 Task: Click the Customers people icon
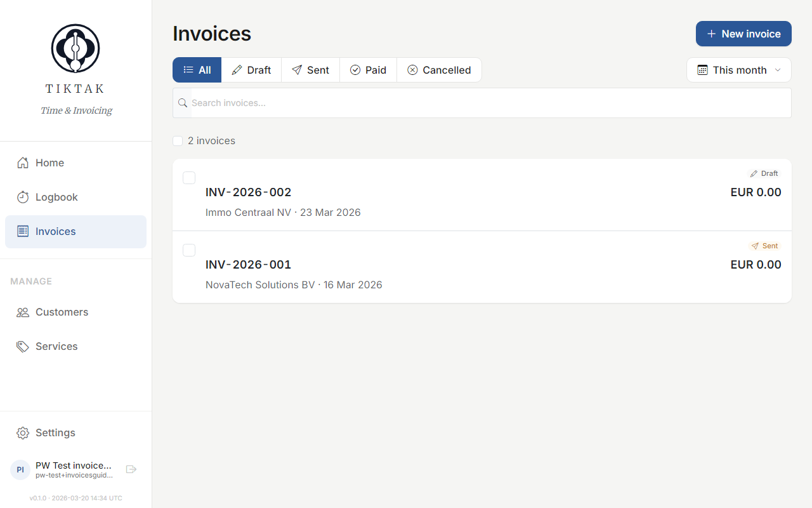pos(23,312)
